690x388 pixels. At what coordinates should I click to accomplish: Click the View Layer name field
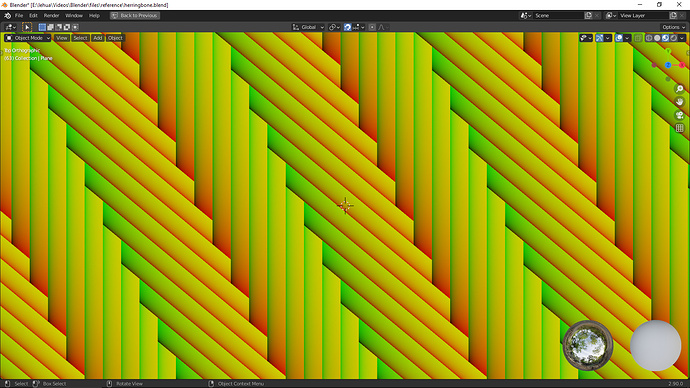pyautogui.click(x=643, y=15)
